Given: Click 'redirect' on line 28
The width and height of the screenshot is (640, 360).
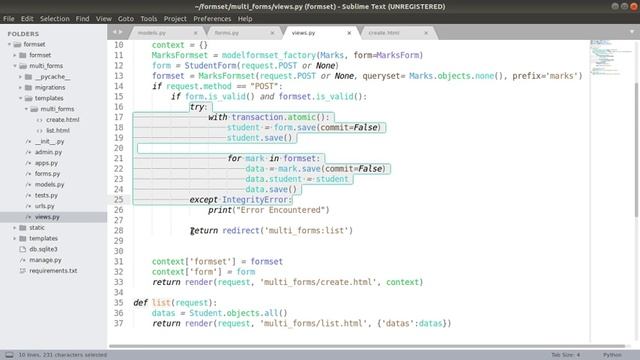Looking at the screenshot, I should click(x=241, y=231).
